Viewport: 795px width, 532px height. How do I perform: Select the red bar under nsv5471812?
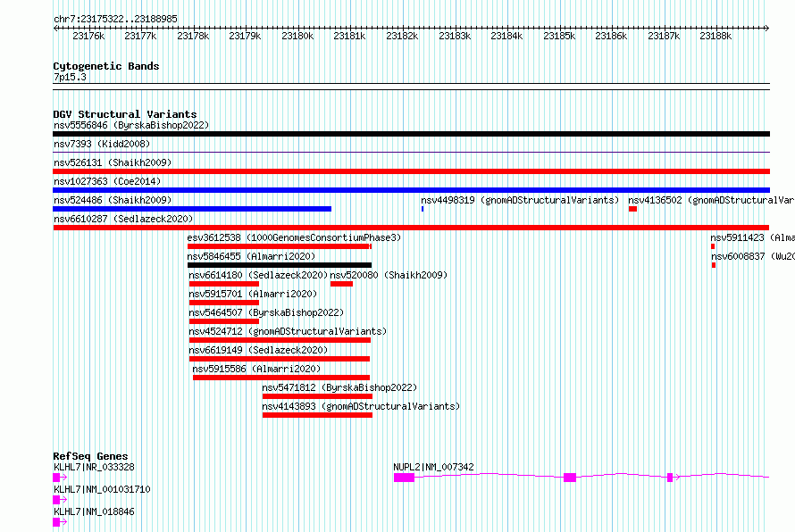coord(317,396)
